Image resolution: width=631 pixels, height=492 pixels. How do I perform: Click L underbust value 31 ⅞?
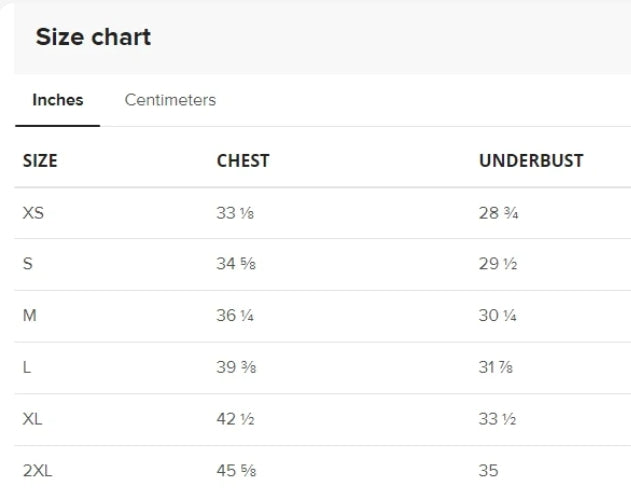point(496,367)
